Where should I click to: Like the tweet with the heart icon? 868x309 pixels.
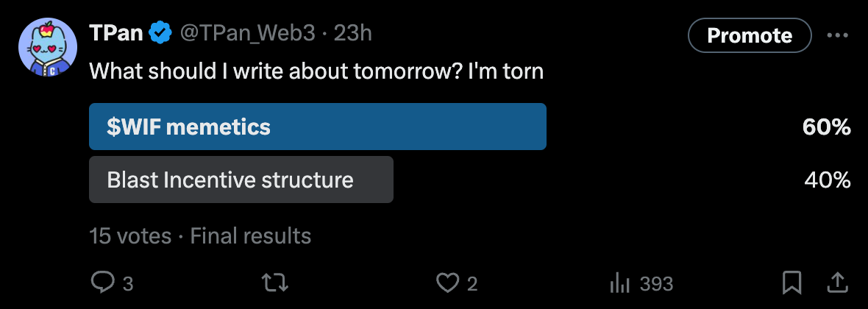point(447,283)
